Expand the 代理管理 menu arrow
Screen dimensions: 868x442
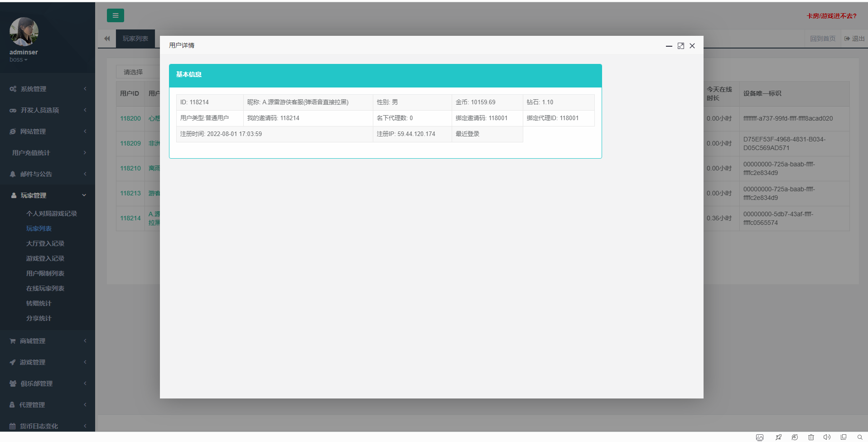point(85,405)
